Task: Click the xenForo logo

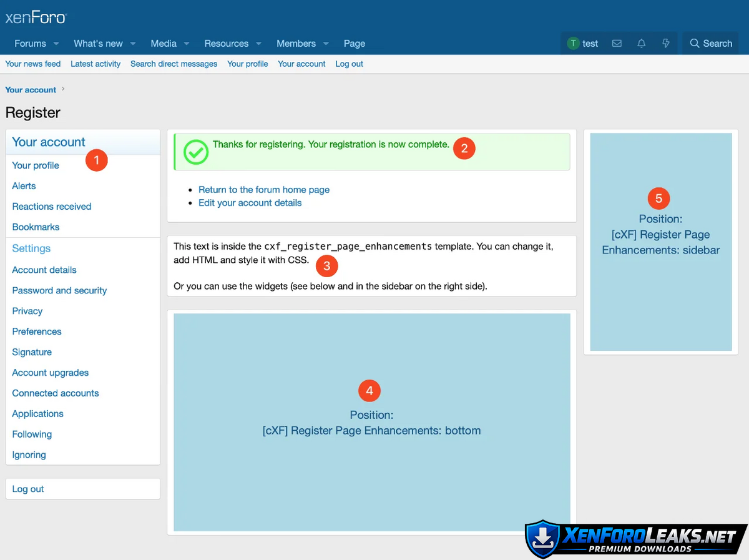Action: pos(36,17)
